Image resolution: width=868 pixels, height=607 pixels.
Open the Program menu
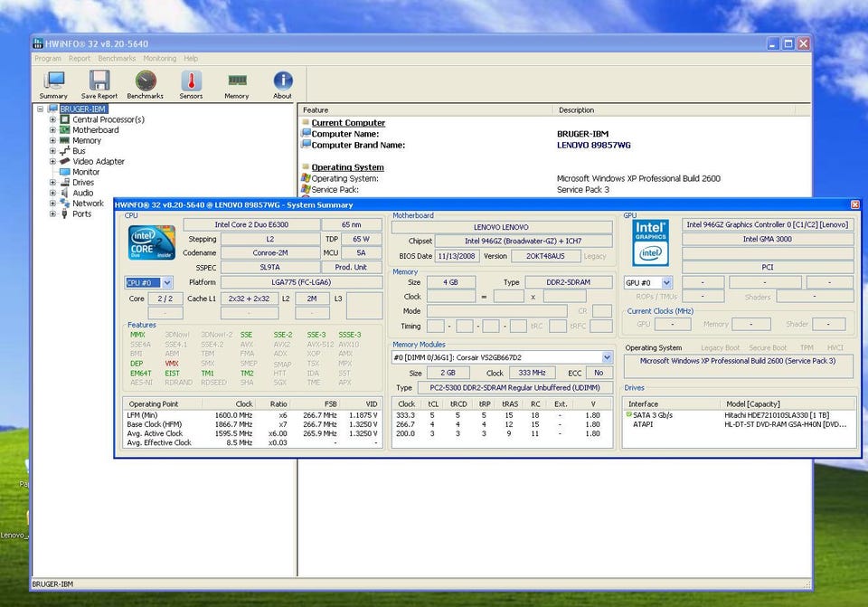48,58
